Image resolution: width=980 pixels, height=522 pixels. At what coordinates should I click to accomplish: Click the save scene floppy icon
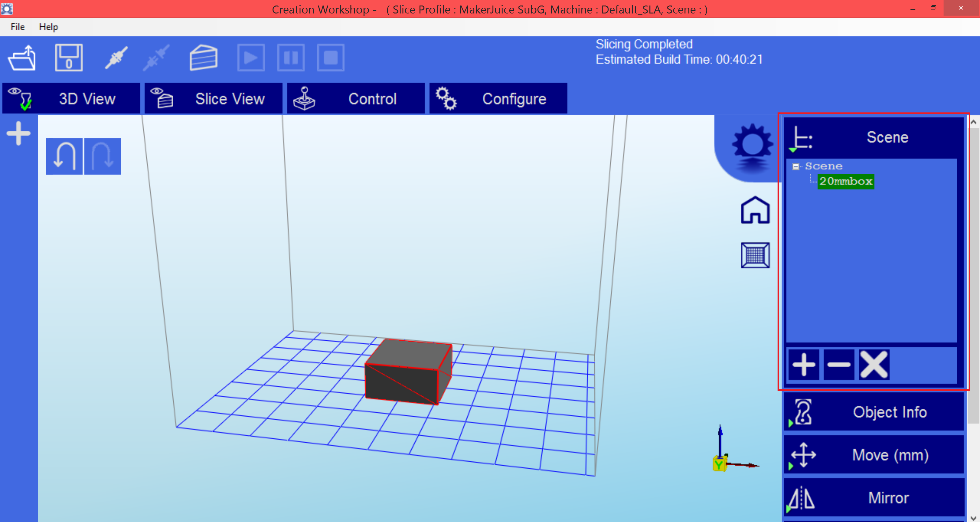[69, 58]
